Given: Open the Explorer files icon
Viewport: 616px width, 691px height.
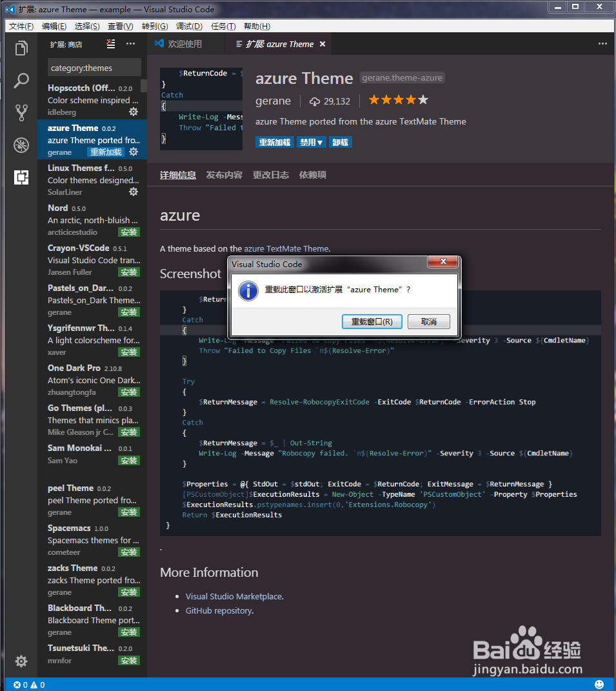Looking at the screenshot, I should [x=21, y=48].
